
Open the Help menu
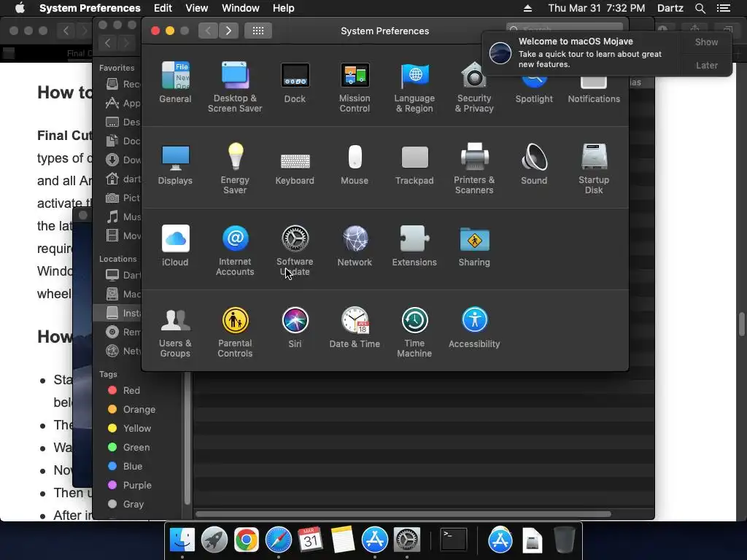tap(284, 8)
